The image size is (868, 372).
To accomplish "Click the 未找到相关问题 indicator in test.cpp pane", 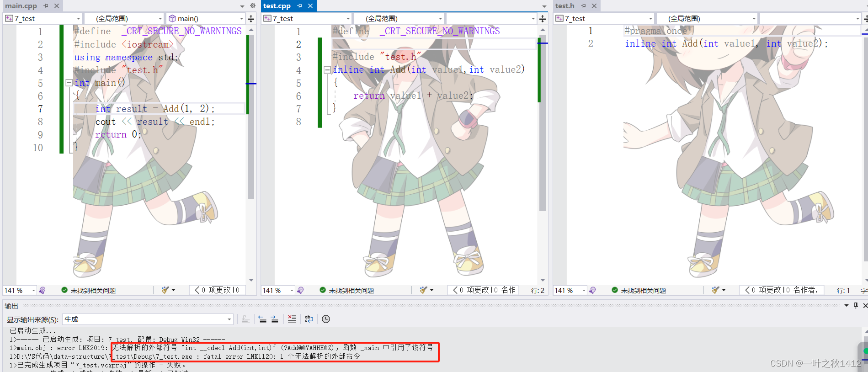I will click(346, 290).
